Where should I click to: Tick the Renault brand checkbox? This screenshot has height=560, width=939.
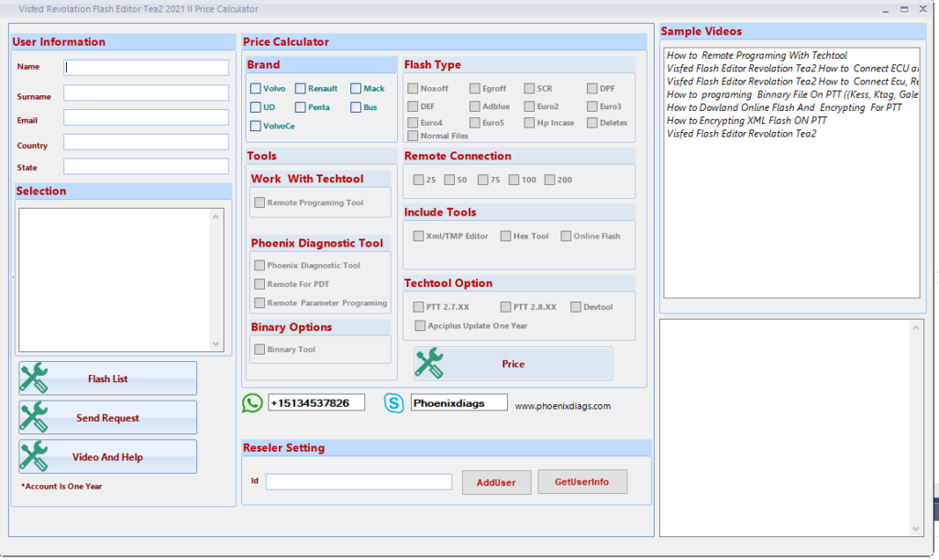pyautogui.click(x=301, y=89)
